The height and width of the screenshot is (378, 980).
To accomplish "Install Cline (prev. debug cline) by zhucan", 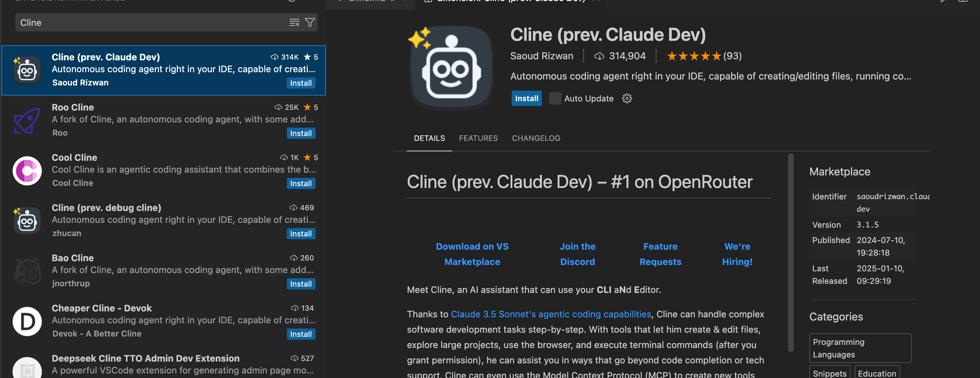I will click(300, 234).
